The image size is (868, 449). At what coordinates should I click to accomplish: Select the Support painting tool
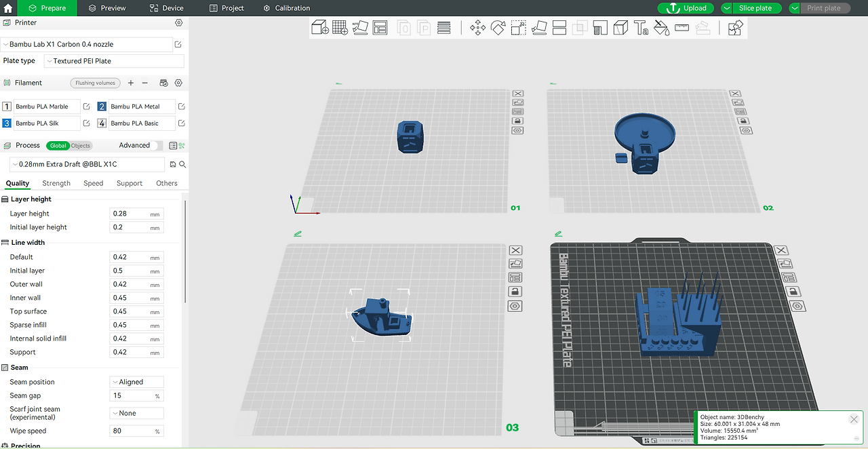600,28
